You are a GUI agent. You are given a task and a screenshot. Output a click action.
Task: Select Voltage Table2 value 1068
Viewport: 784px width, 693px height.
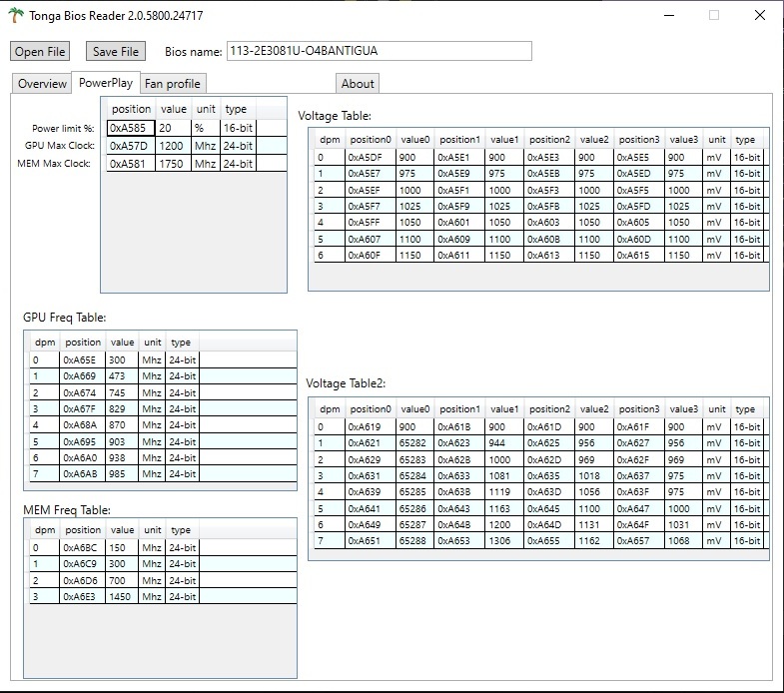click(x=683, y=540)
